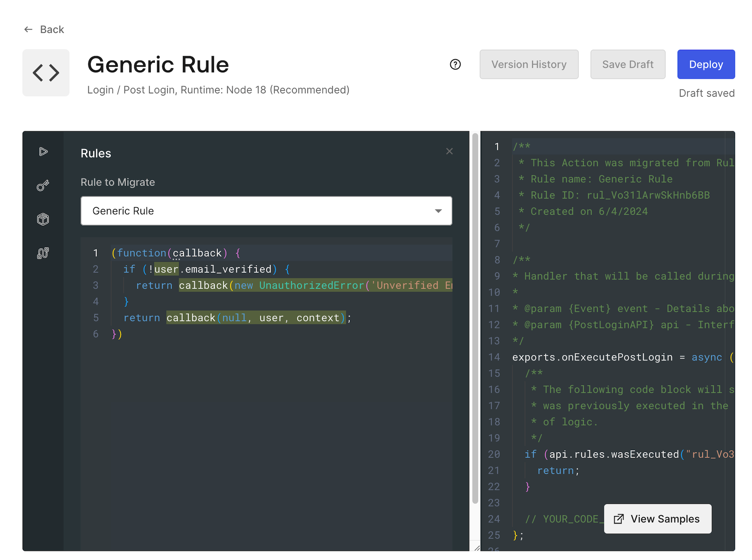Go Back to previous page
The width and height of the screenshot is (752, 560).
click(x=52, y=29)
